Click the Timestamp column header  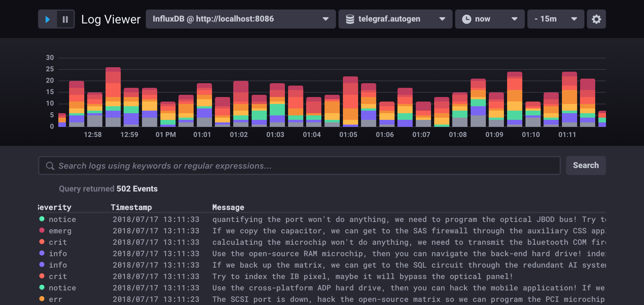coord(131,207)
